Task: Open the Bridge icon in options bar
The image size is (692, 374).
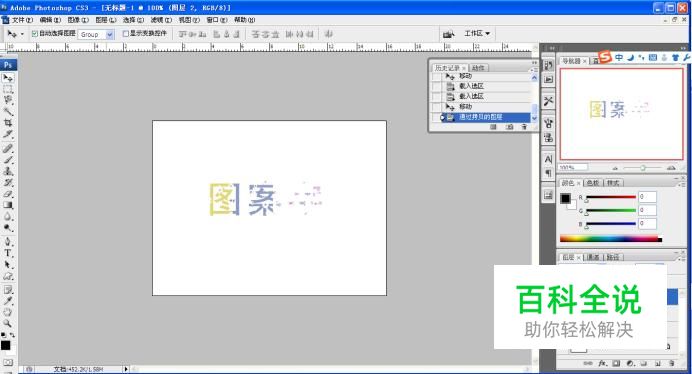Action: (448, 34)
